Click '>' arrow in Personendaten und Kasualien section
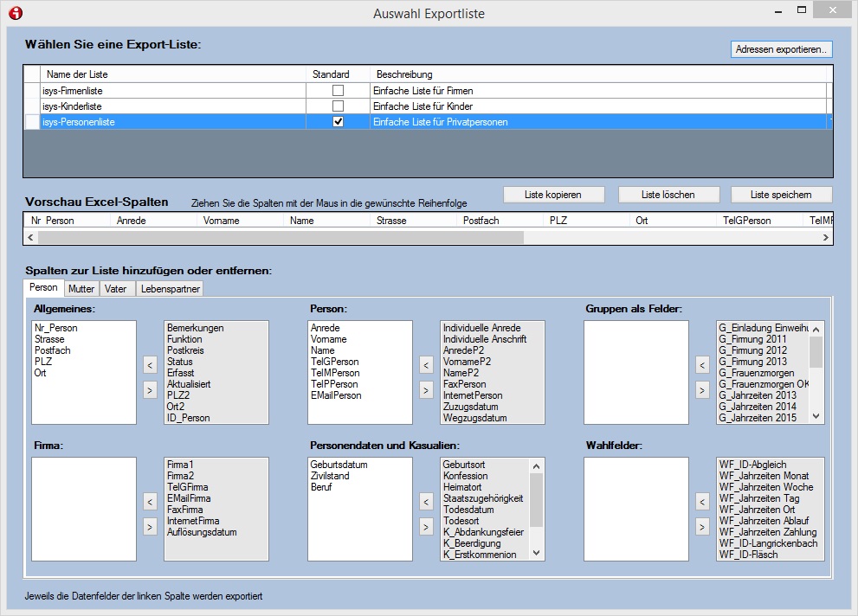858x616 pixels. [x=426, y=526]
